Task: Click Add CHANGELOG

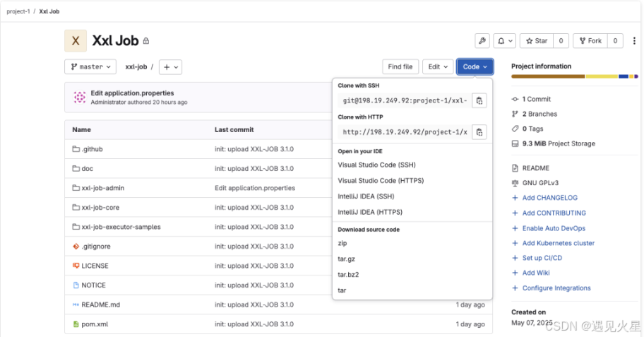Action: point(549,198)
